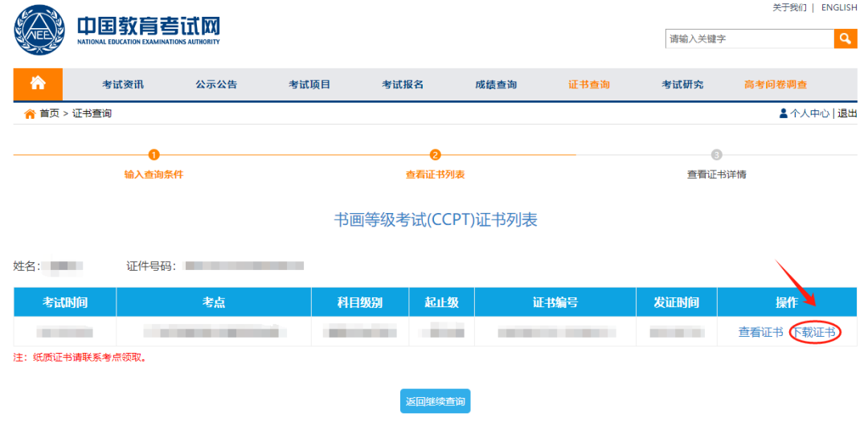Switch the site language to ENGLISH

click(x=839, y=8)
